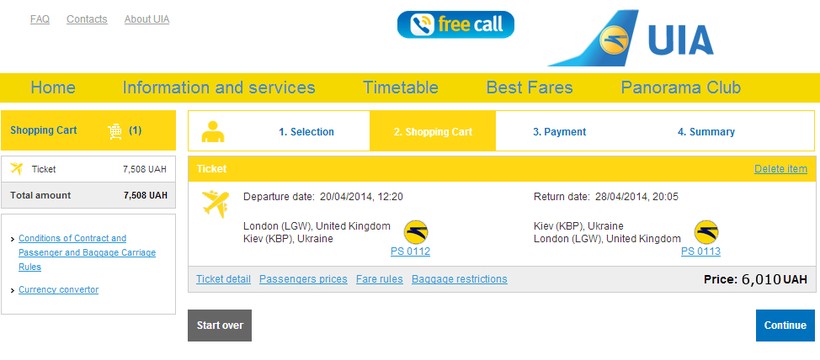Viewport: 820px width, 360px height.
Task: Open flight PS 0112 details link
Action: (x=411, y=251)
